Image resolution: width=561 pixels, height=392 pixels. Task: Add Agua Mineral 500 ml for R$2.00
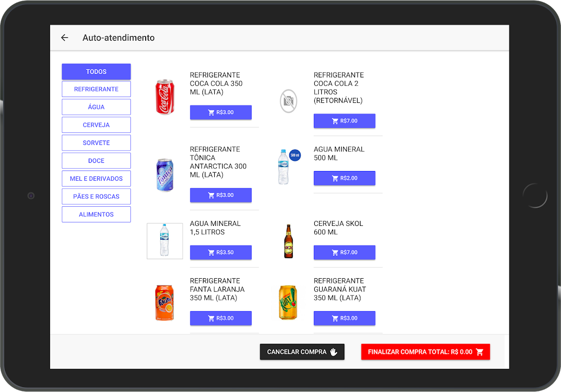click(345, 178)
